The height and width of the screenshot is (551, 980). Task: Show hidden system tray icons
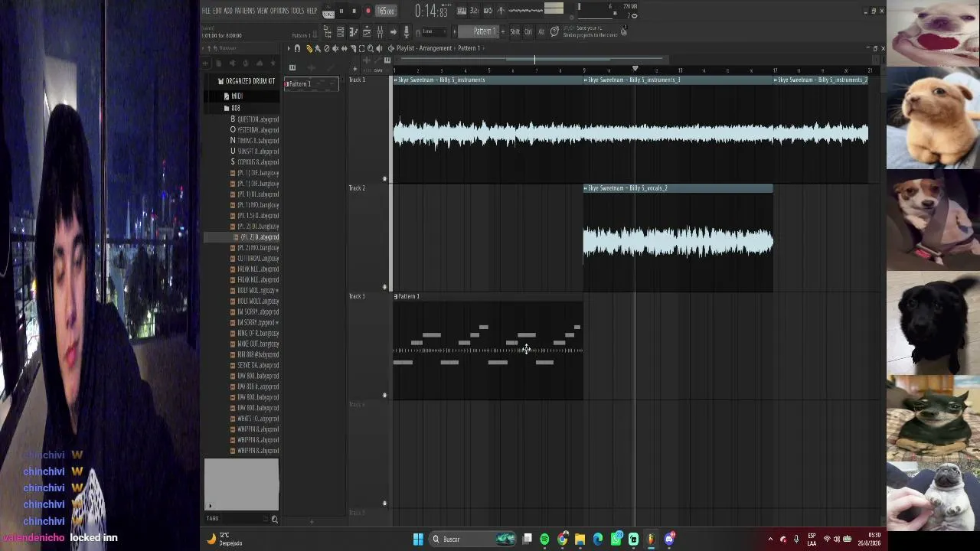770,540
